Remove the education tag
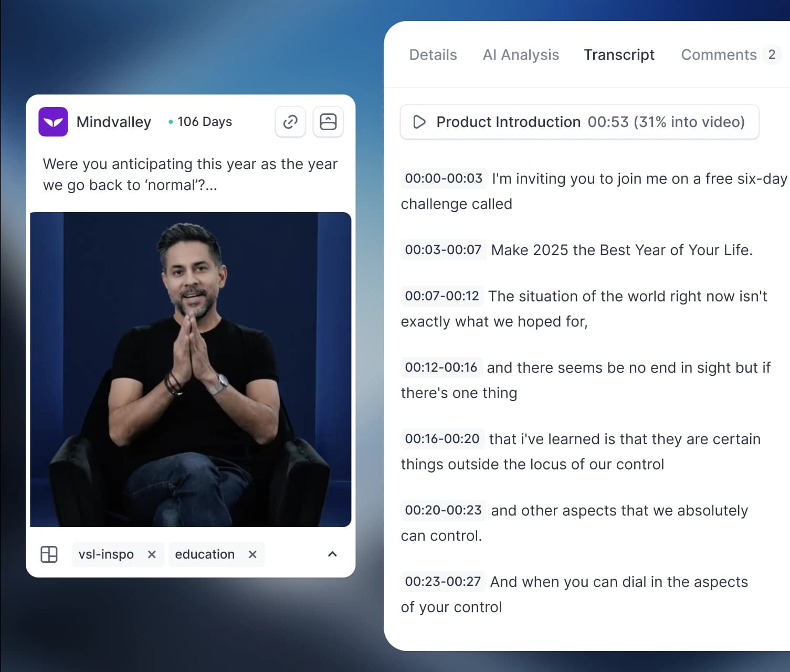 [x=252, y=554]
